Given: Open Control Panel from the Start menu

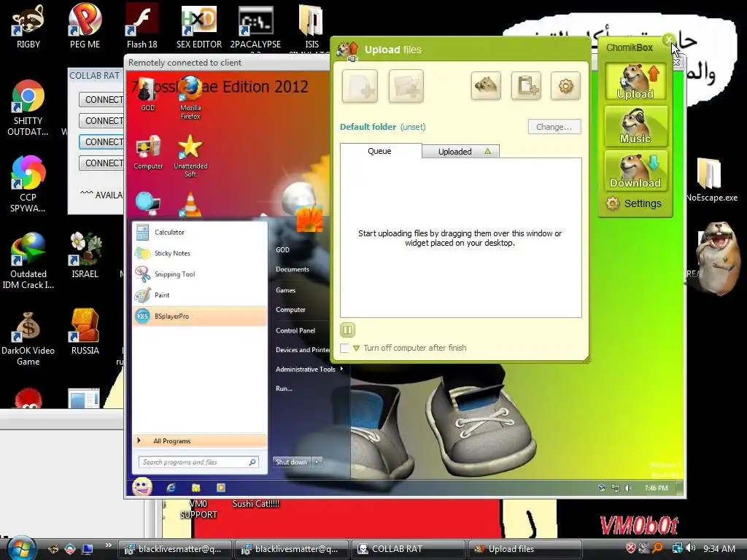Looking at the screenshot, I should (x=295, y=330).
